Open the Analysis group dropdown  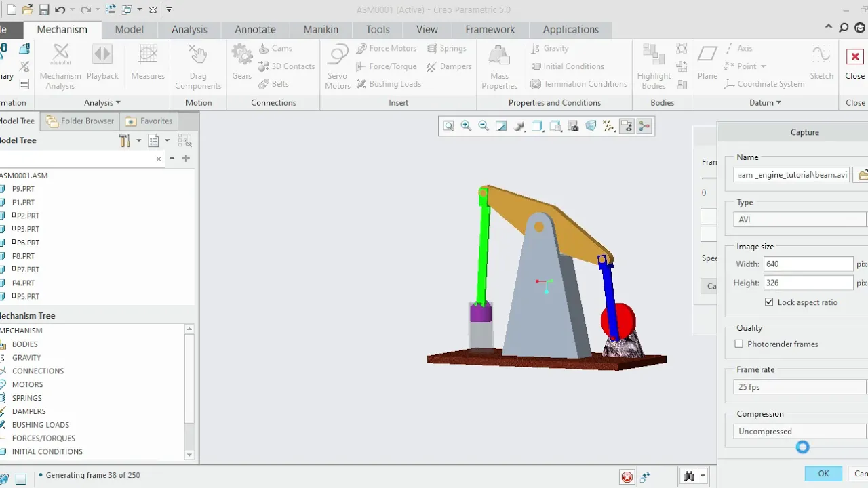[102, 103]
